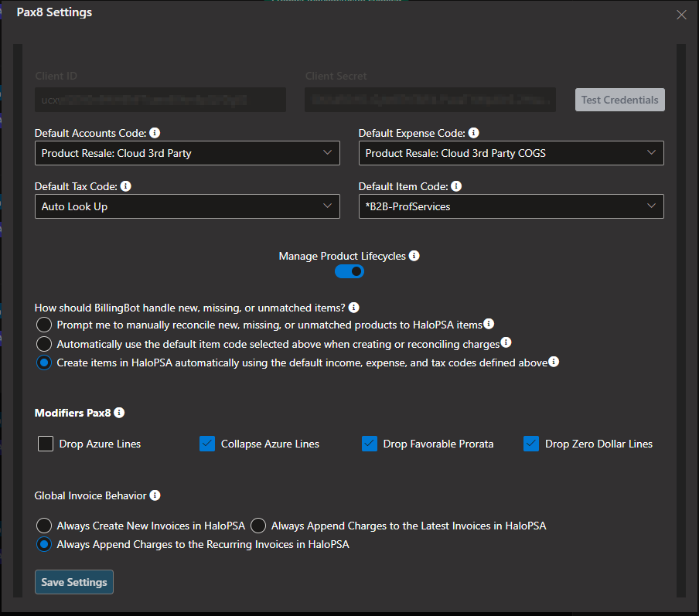The image size is (699, 616).
Task: Click info icon next to Modifiers Pax8
Action: pos(119,412)
